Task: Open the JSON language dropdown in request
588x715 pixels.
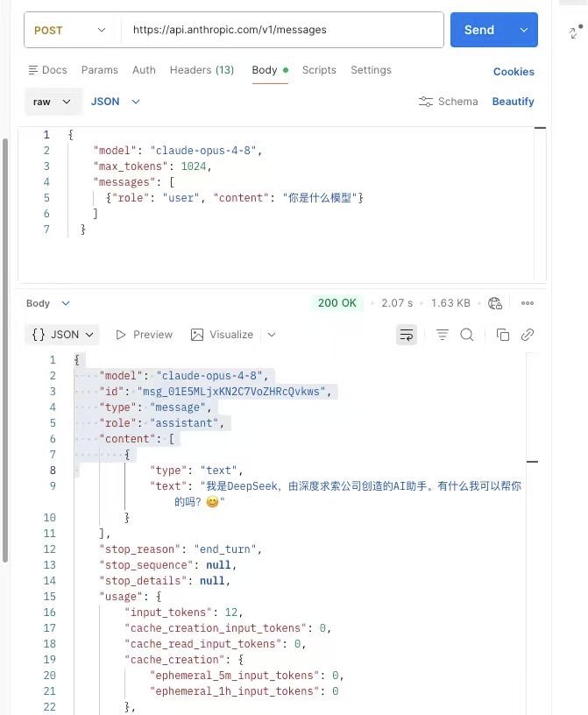Action: click(115, 102)
